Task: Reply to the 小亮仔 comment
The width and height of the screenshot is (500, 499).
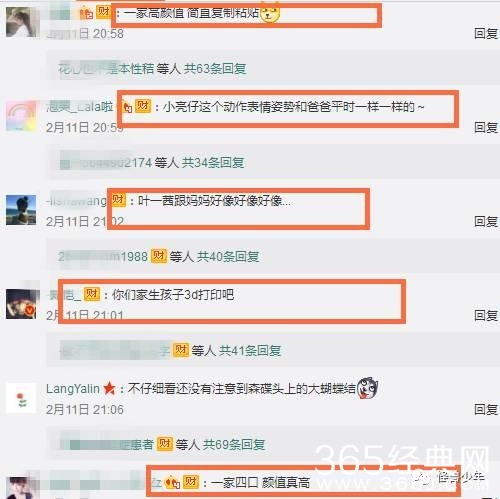Action: [486, 127]
